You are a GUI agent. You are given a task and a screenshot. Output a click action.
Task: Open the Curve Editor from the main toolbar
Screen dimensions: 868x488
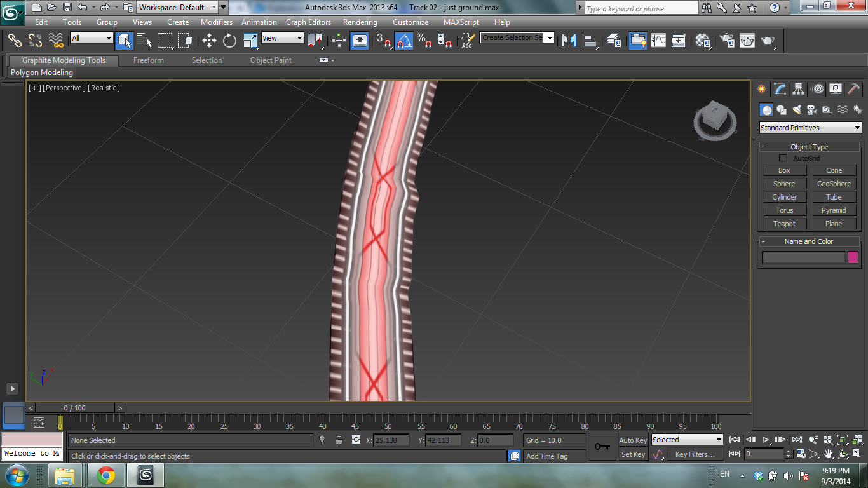point(659,41)
